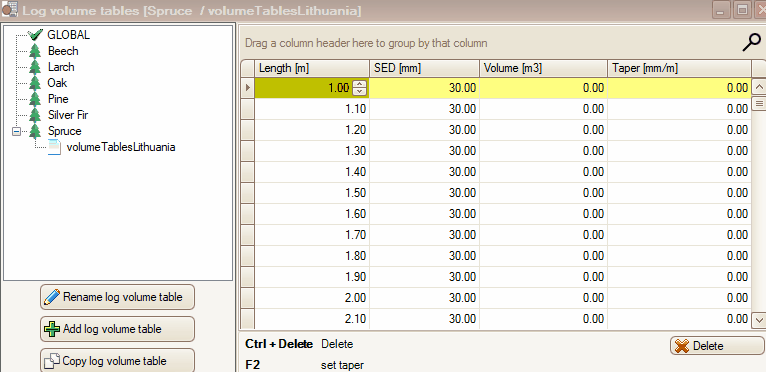Open the volumeTablesLithuania table entry
766x372 pixels.
point(121,147)
